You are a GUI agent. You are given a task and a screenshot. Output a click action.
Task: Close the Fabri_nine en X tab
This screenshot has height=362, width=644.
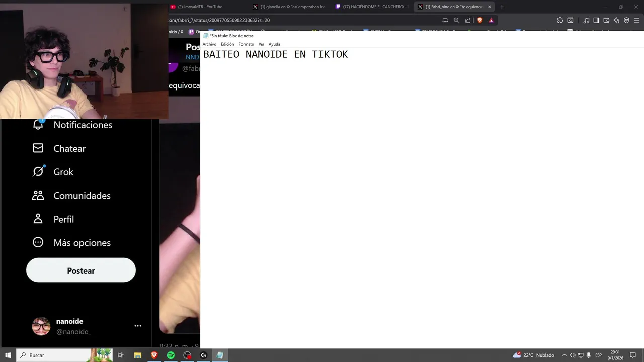click(489, 7)
